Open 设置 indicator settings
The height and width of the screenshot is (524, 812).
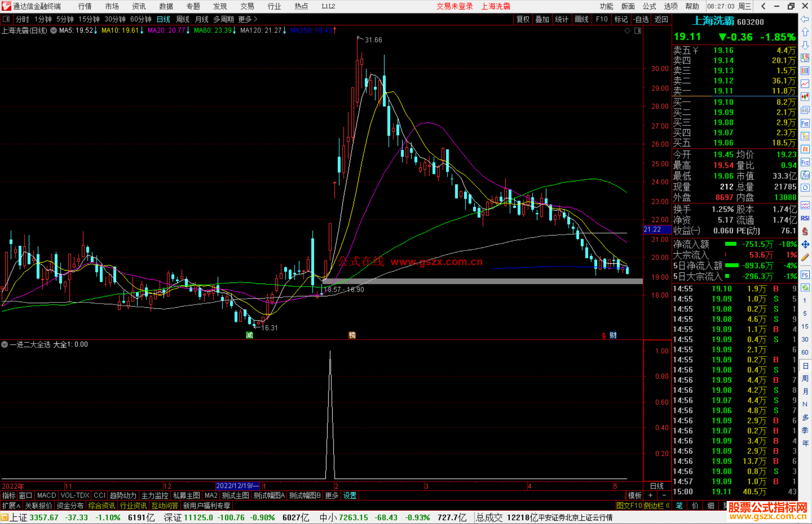tap(350, 495)
